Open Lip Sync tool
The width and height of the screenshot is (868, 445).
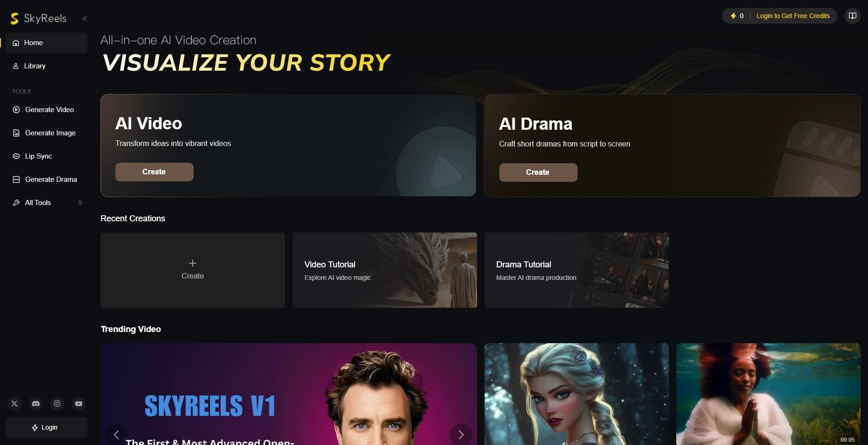(x=47, y=156)
